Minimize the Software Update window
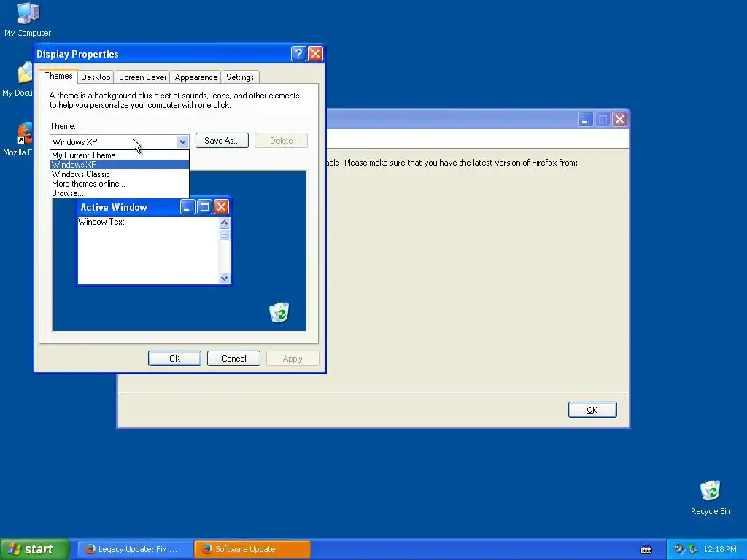Image resolution: width=747 pixels, height=560 pixels. (586, 119)
